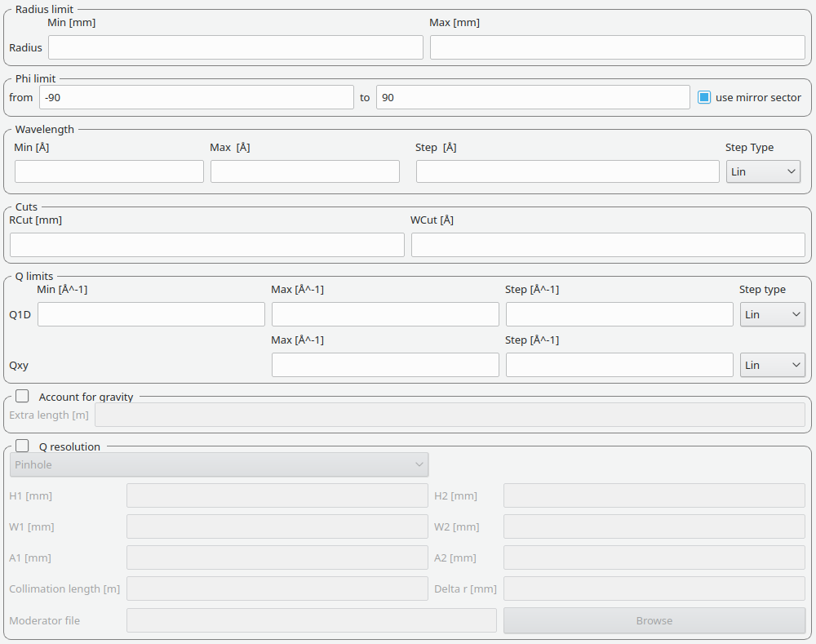Screen dimensions: 816x644
Task: Click the Q1D Min input field
Action: (x=151, y=314)
